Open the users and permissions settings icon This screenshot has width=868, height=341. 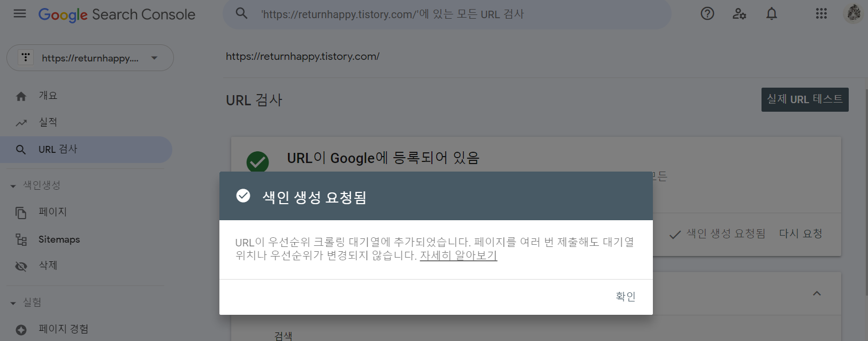pyautogui.click(x=739, y=14)
